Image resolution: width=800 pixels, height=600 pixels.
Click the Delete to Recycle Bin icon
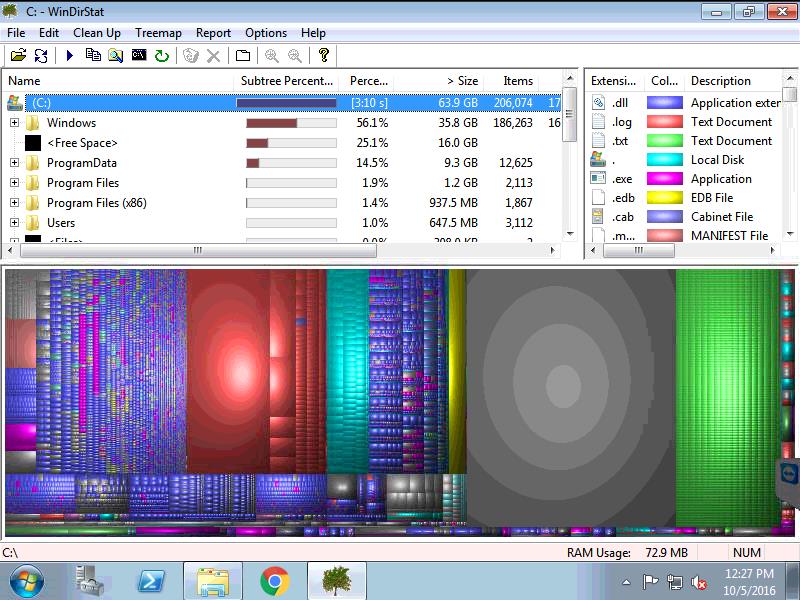(191, 55)
